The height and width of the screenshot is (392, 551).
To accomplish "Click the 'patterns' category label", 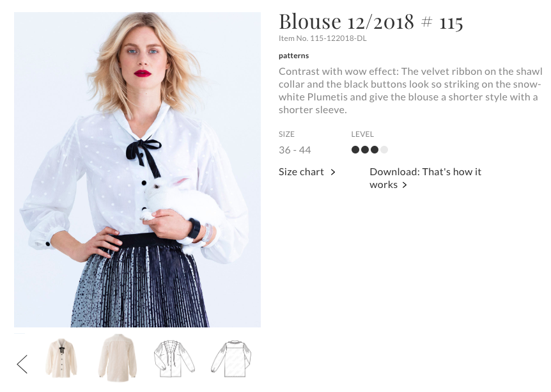I will click(293, 56).
